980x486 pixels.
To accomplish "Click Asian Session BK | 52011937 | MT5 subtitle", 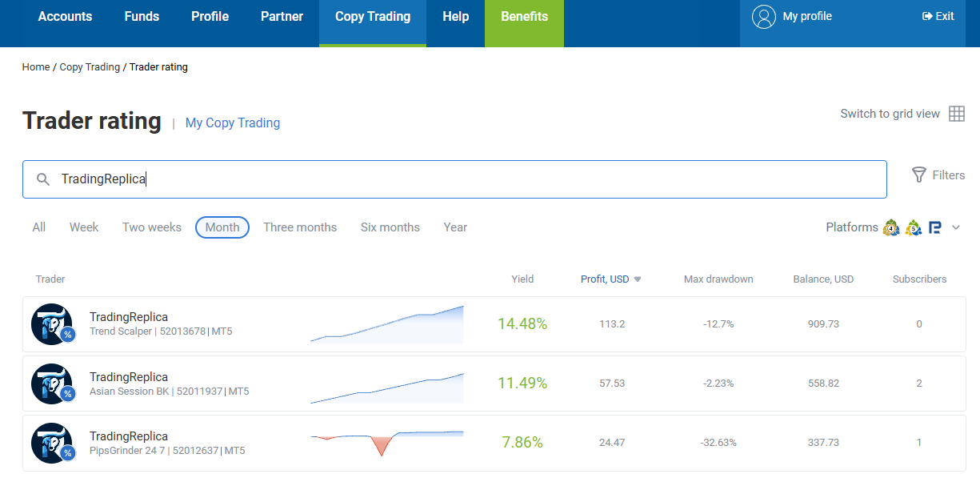I will pyautogui.click(x=169, y=392).
